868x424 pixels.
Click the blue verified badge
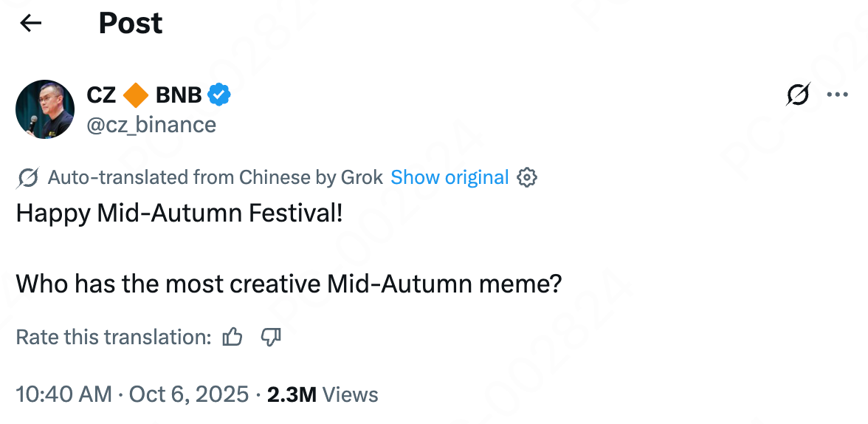pyautogui.click(x=219, y=95)
